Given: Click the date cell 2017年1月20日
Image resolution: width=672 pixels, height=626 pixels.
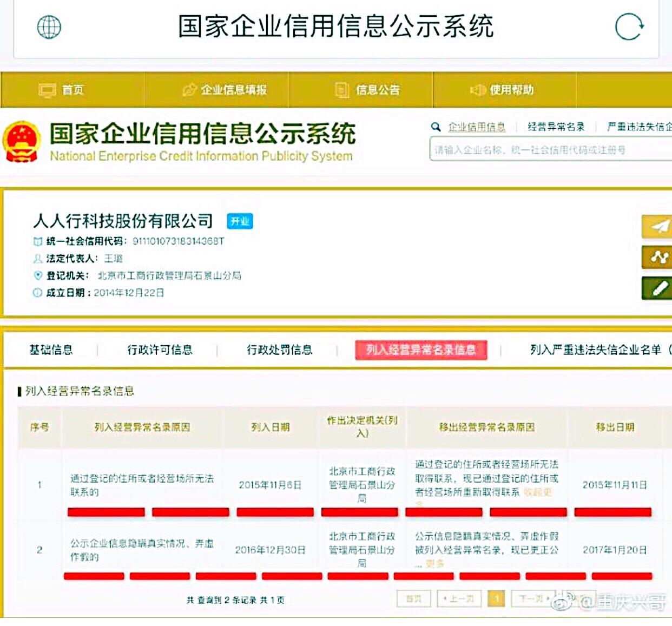Looking at the screenshot, I should tap(615, 550).
